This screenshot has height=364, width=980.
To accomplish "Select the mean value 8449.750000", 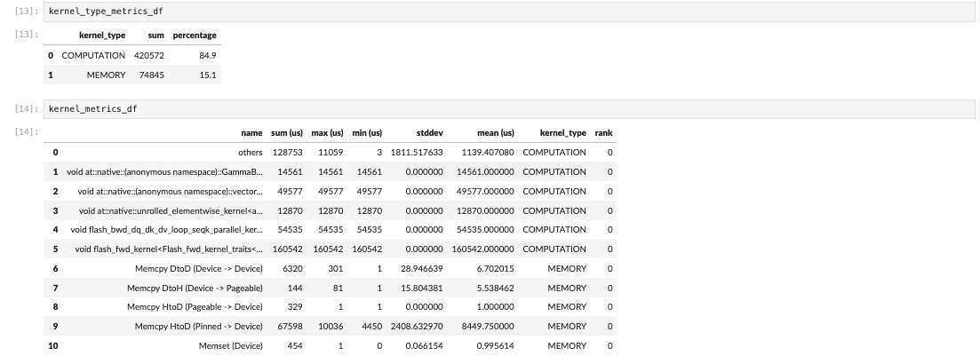I will (x=488, y=327).
